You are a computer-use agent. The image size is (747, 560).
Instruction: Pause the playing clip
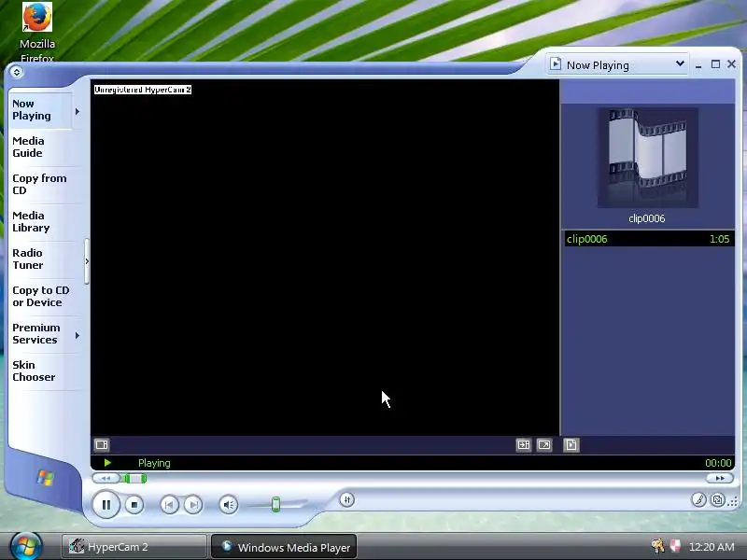pos(106,504)
